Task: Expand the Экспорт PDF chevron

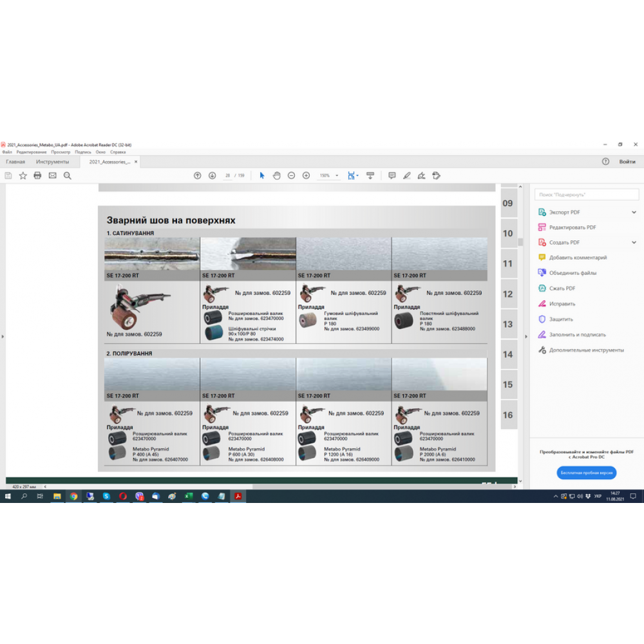Action: pyautogui.click(x=634, y=212)
